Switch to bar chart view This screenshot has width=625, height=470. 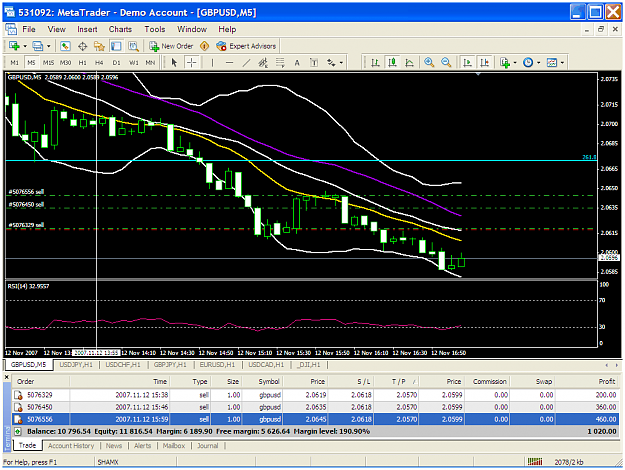[375, 63]
